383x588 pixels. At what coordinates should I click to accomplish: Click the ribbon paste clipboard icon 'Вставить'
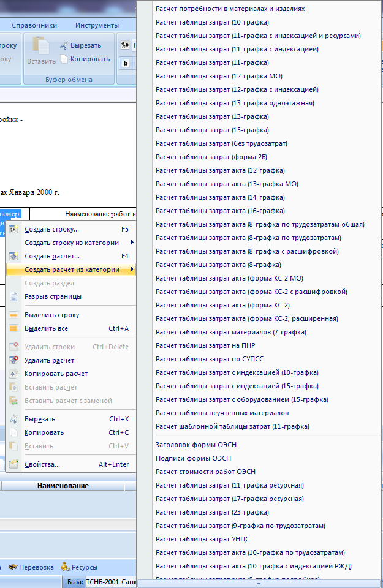point(40,46)
